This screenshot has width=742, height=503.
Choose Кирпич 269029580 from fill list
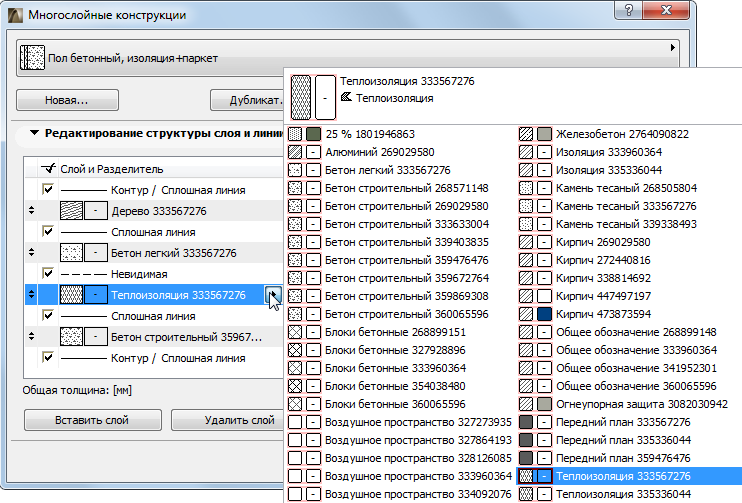click(x=603, y=242)
